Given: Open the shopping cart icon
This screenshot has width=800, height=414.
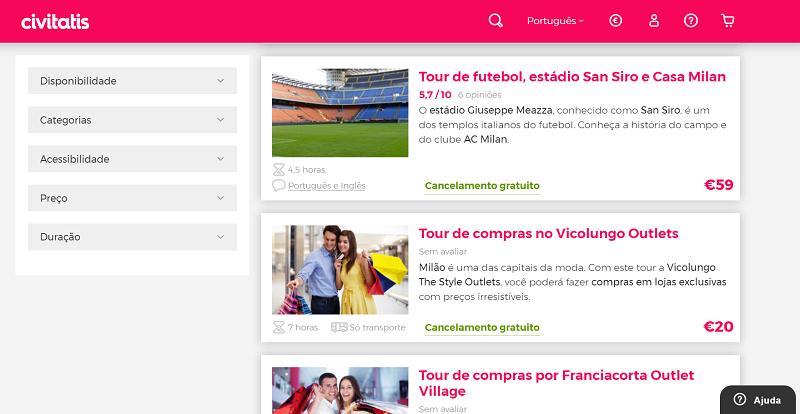Looking at the screenshot, I should 728,21.
